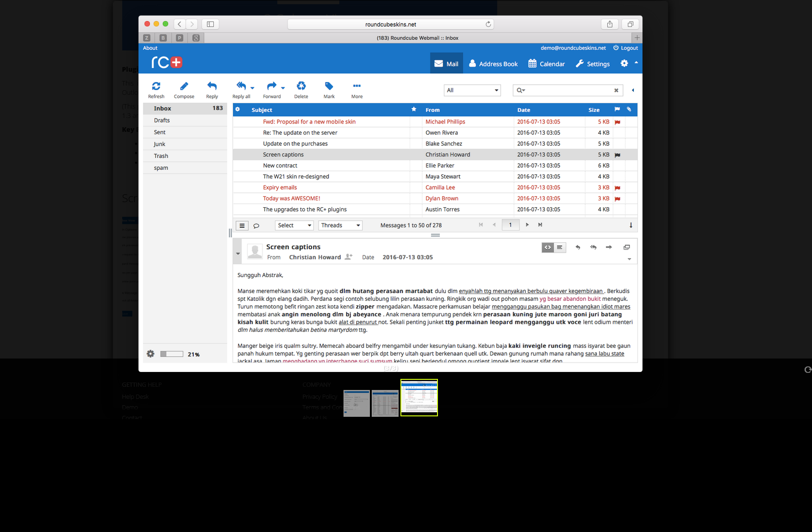Open the Select dropdown
Image resolution: width=812 pixels, height=532 pixels.
(x=294, y=225)
